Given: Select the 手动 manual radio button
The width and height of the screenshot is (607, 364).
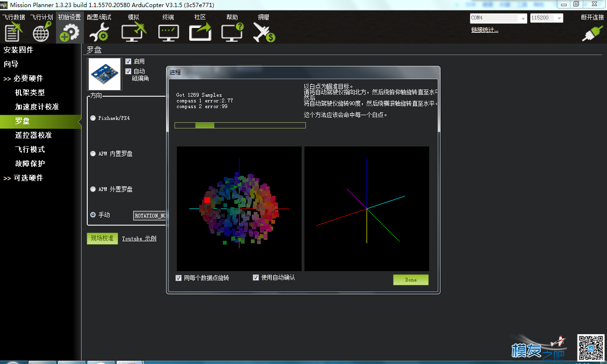Looking at the screenshot, I should (x=93, y=215).
